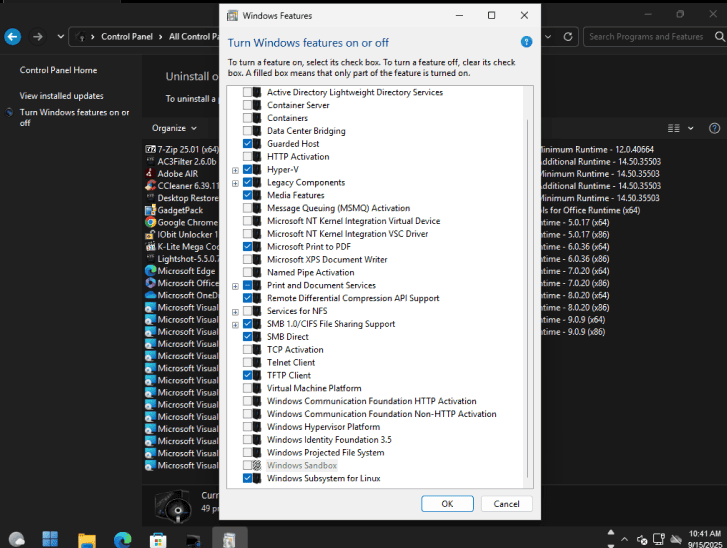727x548 pixels.
Task: Select Remote Differential Compression API Support row
Action: click(353, 298)
